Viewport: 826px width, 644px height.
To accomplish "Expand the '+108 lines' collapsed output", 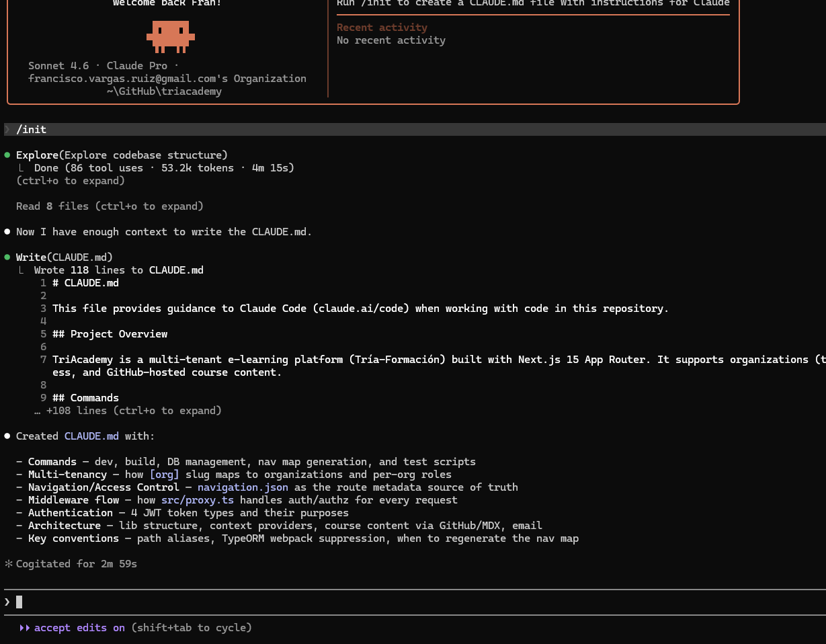I will click(128, 411).
